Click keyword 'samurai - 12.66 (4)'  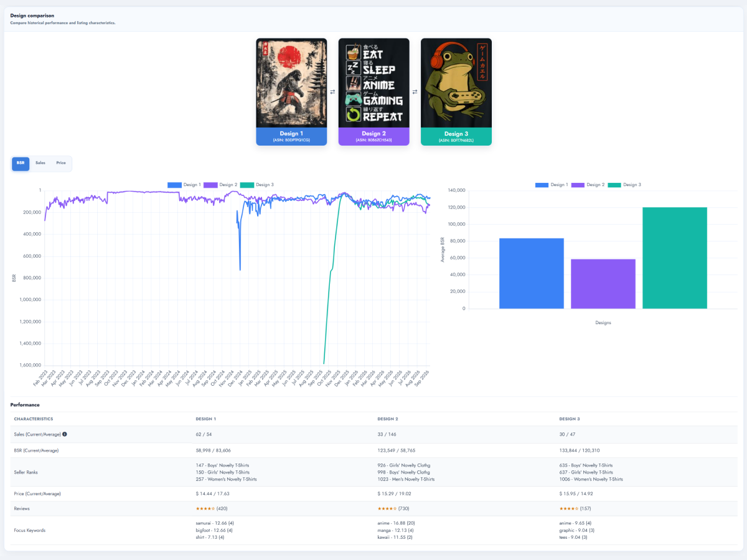coord(214,523)
